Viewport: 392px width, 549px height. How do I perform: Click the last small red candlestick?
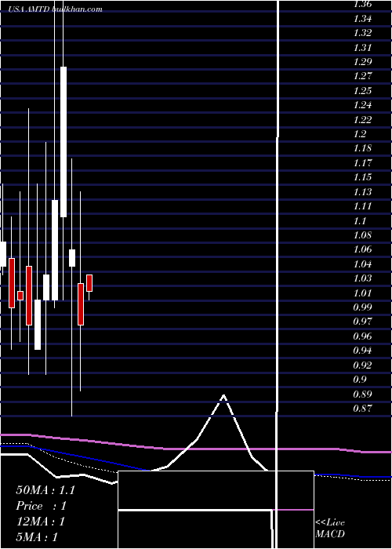89,283
